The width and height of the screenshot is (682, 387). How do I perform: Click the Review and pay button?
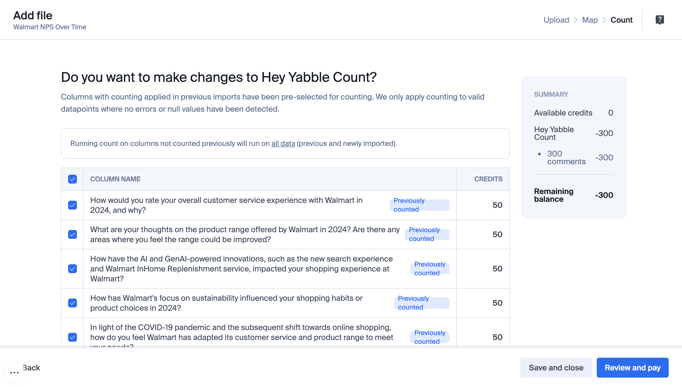point(632,368)
